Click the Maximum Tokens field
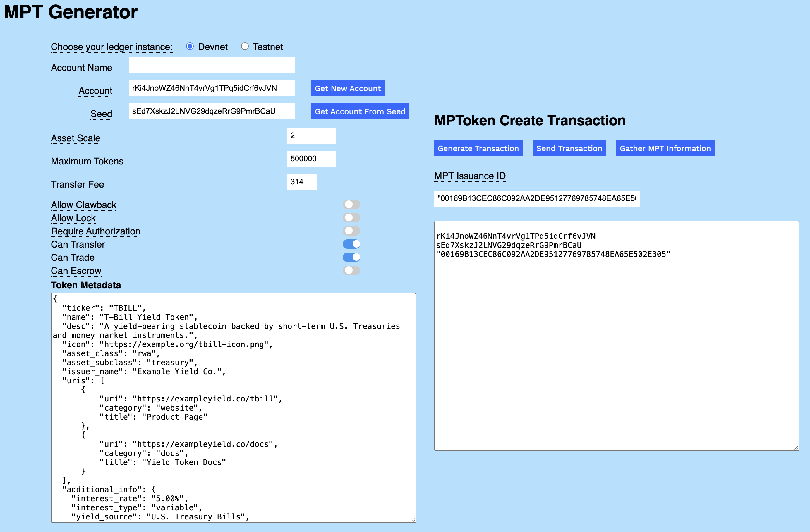Screen dimensions: 810x532 click(311, 159)
